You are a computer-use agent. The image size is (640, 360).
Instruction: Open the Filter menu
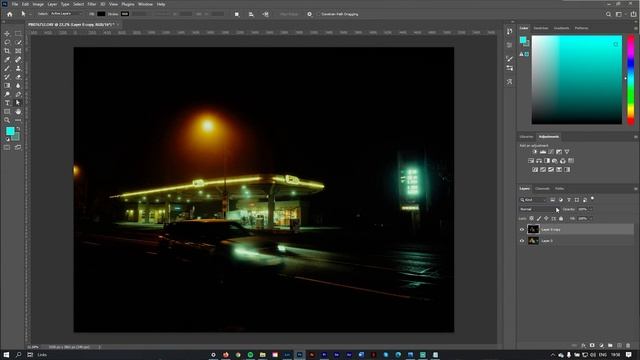point(92,4)
